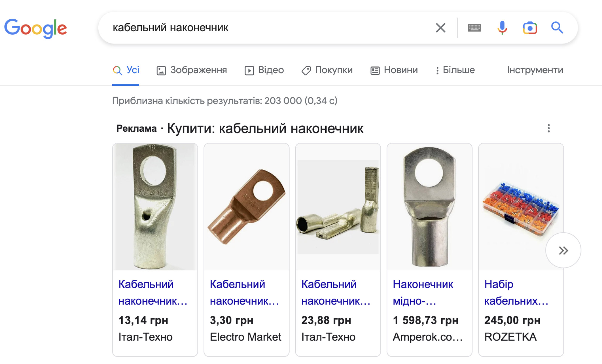Open Інструменти search tools

tap(535, 70)
